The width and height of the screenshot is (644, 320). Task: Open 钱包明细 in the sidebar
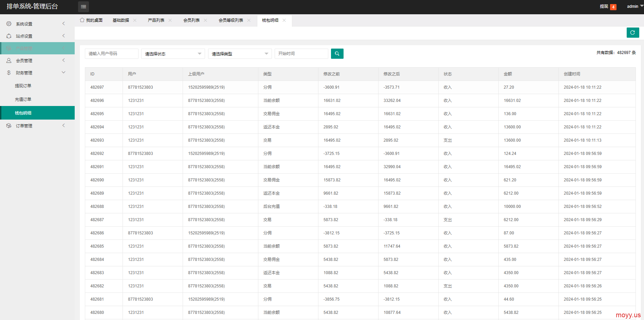click(x=37, y=113)
